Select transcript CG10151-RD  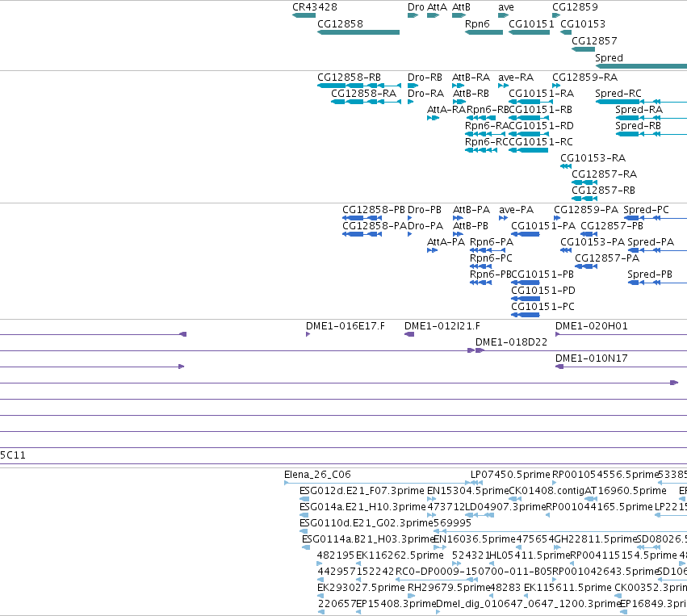pos(530,134)
